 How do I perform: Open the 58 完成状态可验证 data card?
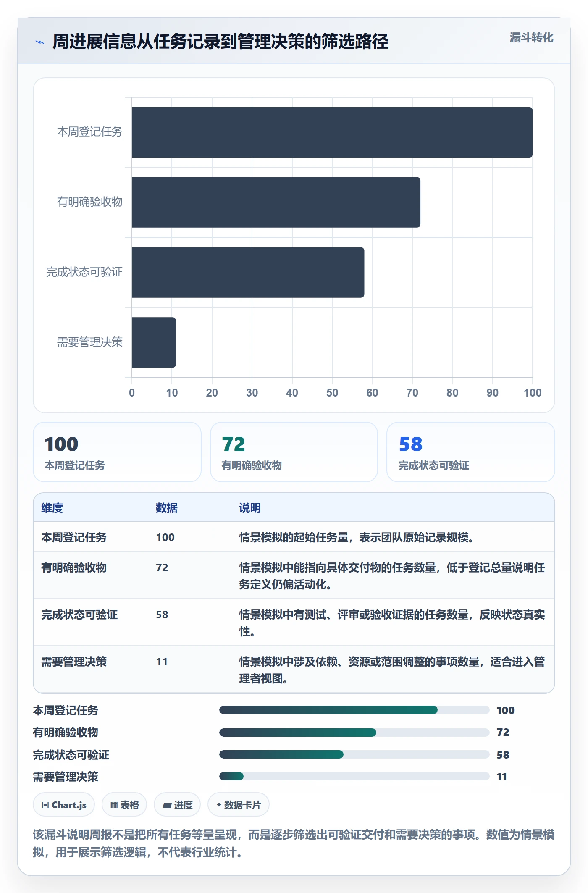point(471,452)
